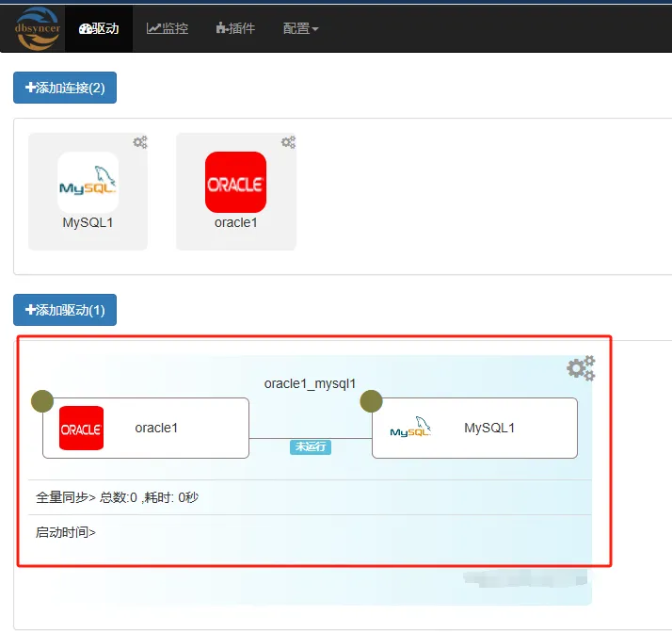The height and width of the screenshot is (632, 672).
Task: Expand the 配置 dropdown menu
Action: (300, 28)
